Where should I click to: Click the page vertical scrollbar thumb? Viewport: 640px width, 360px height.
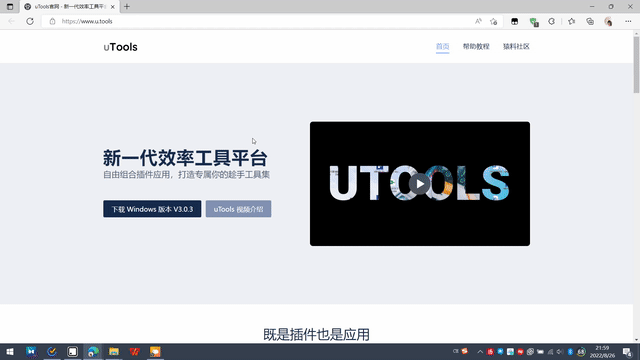coord(636,64)
